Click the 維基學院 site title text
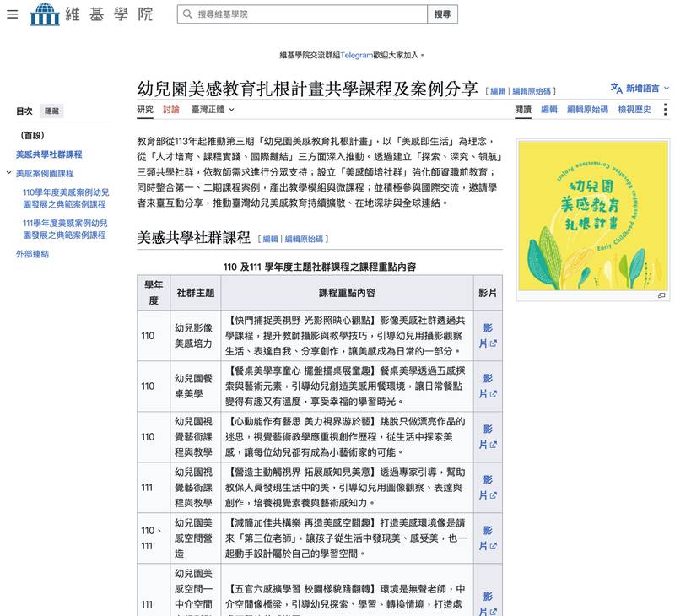 (x=109, y=14)
